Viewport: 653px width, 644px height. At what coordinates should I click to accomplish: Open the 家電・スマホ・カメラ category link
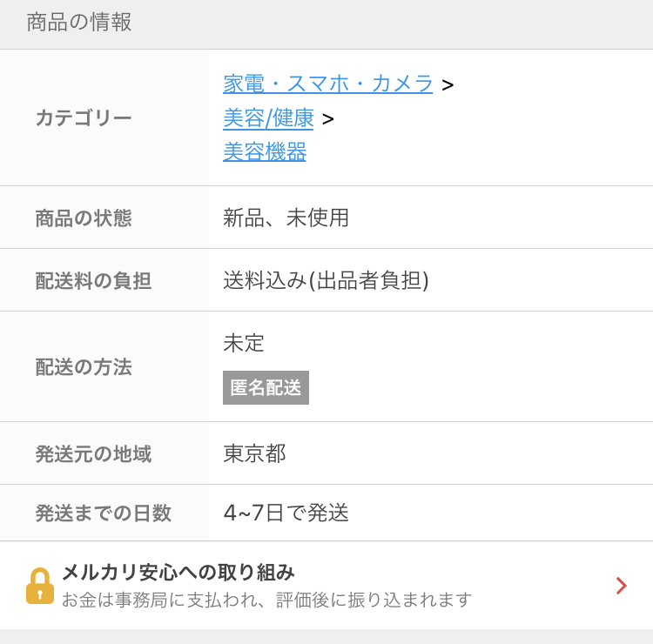tap(328, 84)
